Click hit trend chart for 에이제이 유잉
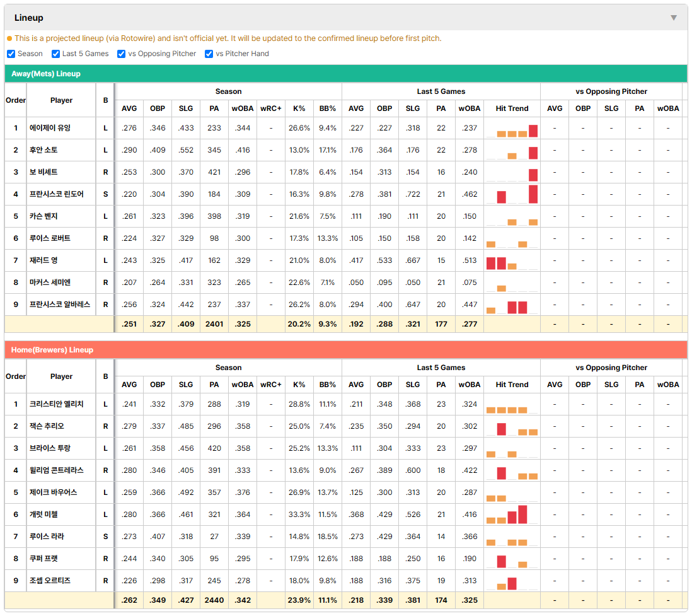The width and height of the screenshot is (692, 616). 512,128
